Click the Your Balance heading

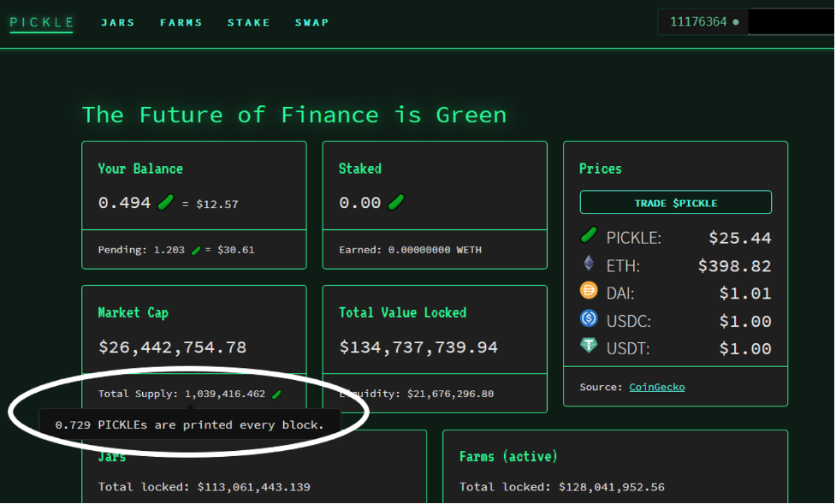140,169
